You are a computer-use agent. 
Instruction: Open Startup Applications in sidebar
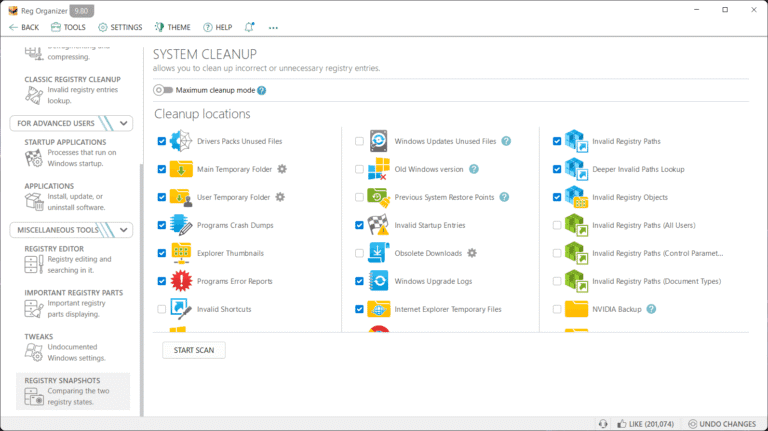click(72, 152)
